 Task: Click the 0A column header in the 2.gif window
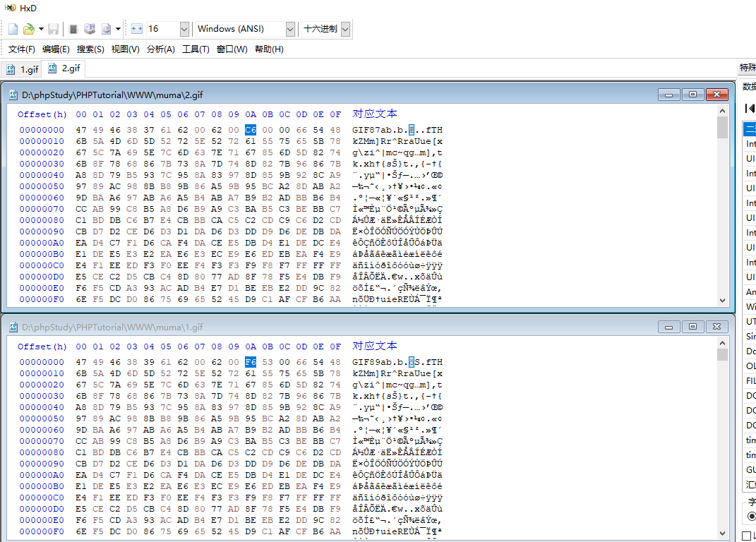[251, 114]
